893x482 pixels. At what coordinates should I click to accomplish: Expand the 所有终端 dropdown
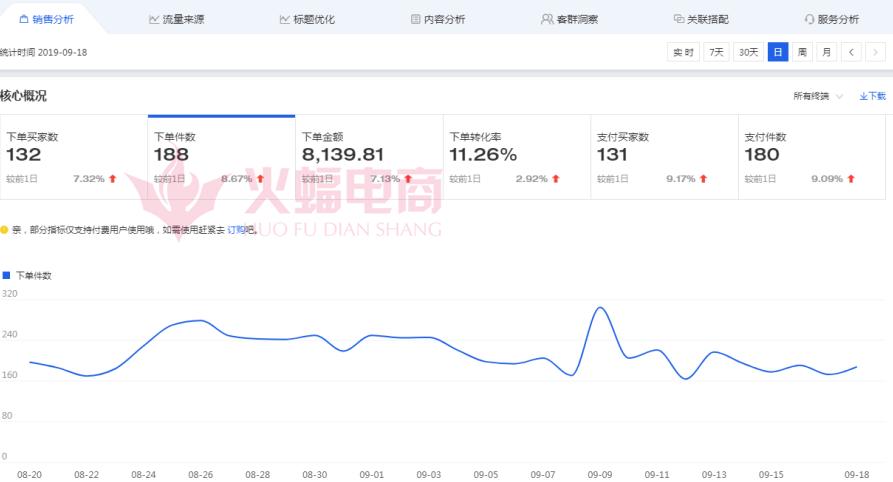point(817,96)
